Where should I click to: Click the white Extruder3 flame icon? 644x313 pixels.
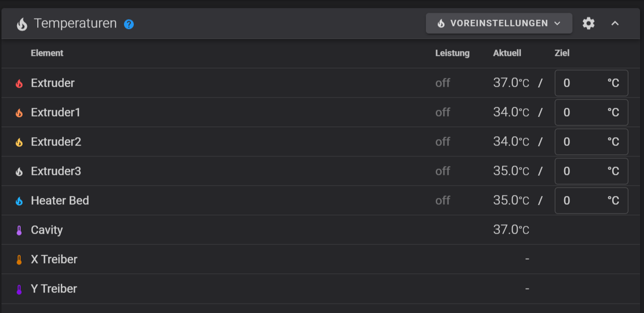[x=19, y=171]
